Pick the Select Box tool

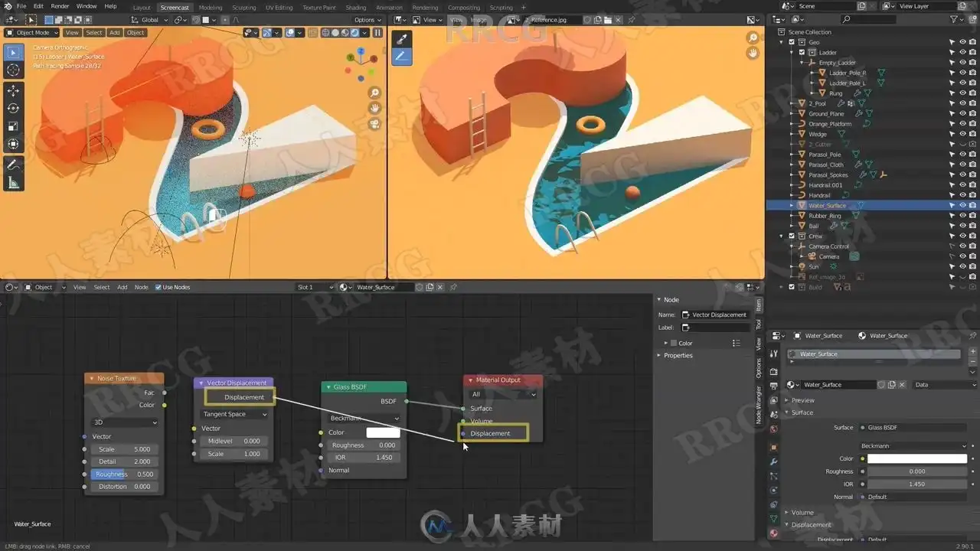click(13, 52)
